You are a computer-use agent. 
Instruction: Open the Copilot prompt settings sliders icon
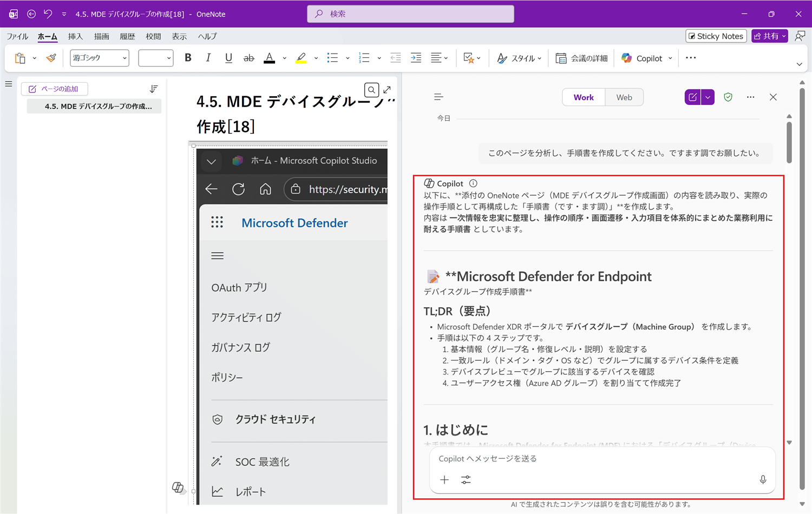click(466, 480)
